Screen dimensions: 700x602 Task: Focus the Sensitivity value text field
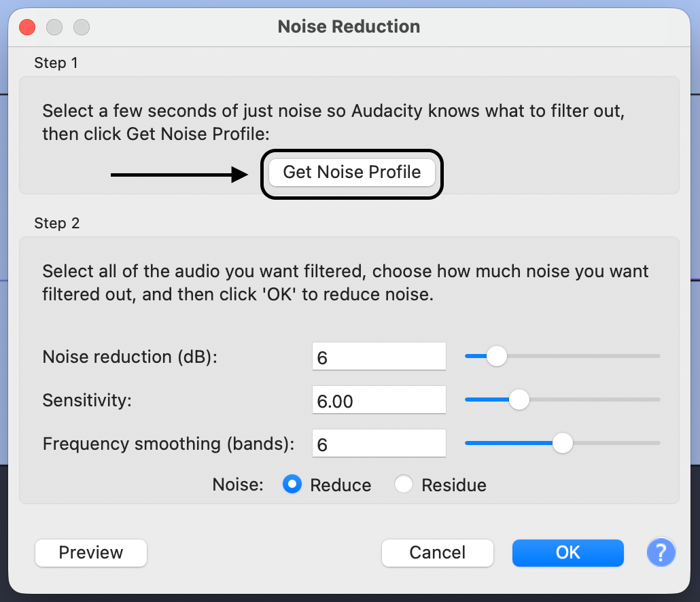tap(379, 400)
